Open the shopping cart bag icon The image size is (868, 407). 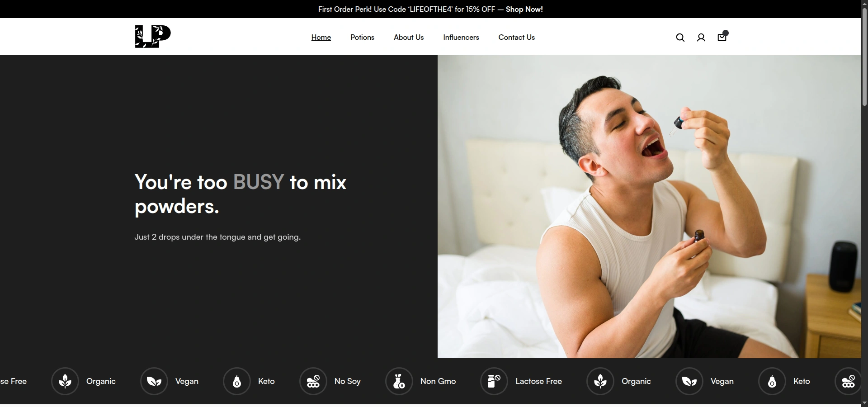pos(722,37)
